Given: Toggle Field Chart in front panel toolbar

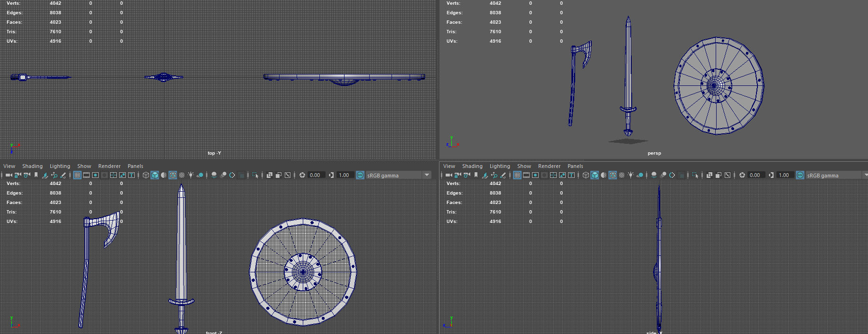Looking at the screenshot, I should pyautogui.click(x=113, y=175).
